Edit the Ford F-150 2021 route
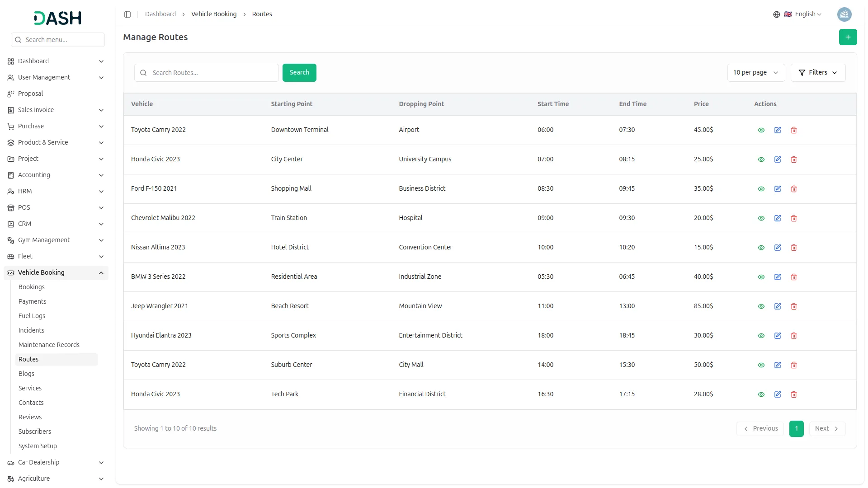 point(778,189)
